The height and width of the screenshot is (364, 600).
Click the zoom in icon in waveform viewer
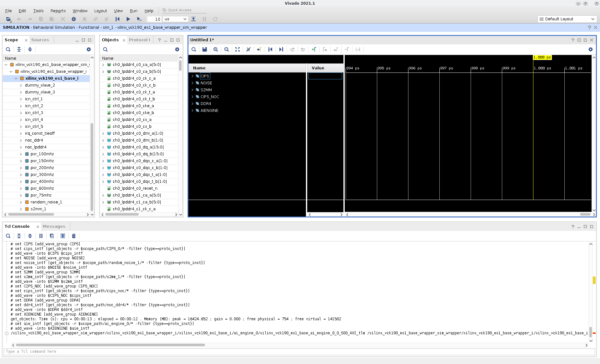pos(216,49)
